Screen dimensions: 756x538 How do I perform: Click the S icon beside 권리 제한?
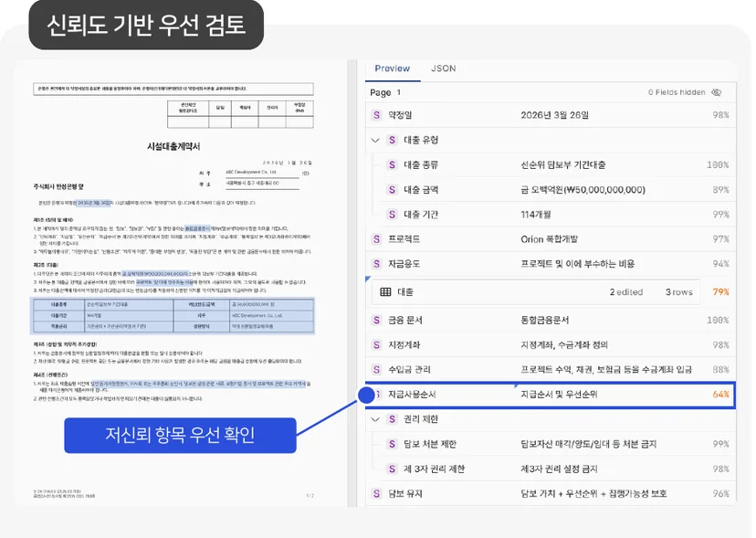point(392,419)
